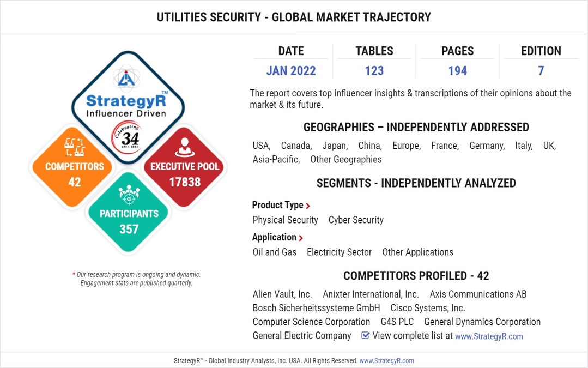This screenshot has height=368, width=588.
Task: Click Computer Science Corporation competitor
Action: 311,322
